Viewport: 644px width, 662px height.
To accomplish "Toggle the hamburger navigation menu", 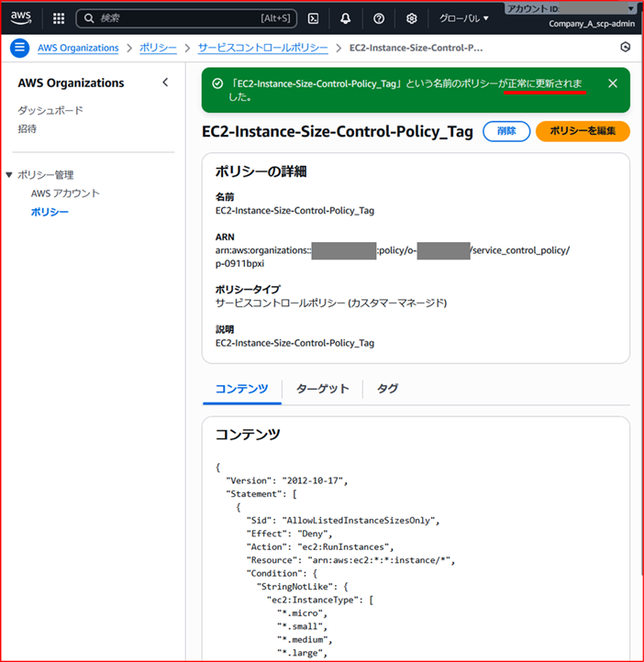I will point(19,48).
